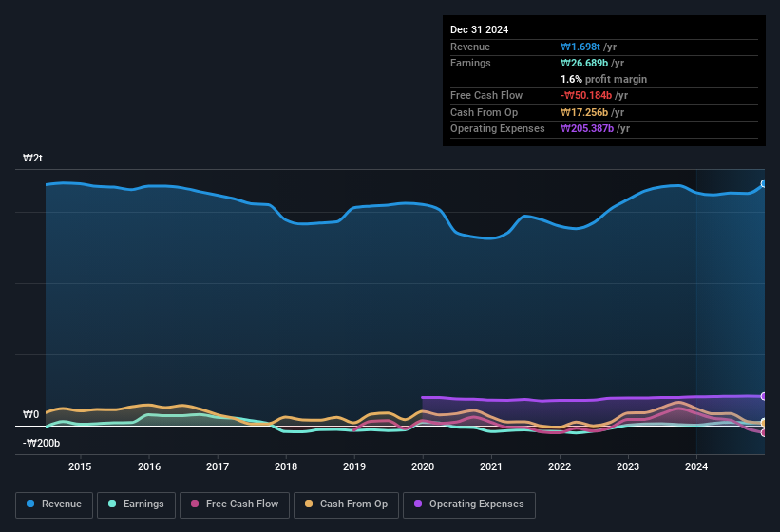Viewport: 780px width, 532px height.
Task: Toggle the Revenue legend button
Action: click(54, 504)
